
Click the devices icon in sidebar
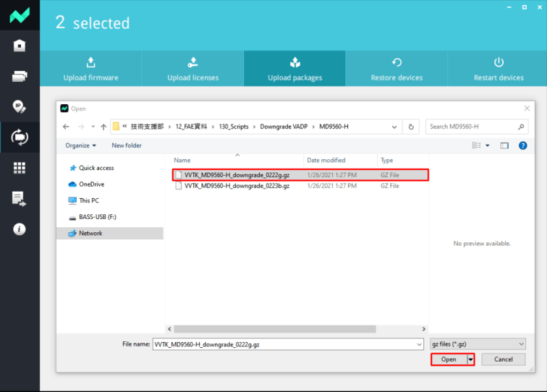20,76
